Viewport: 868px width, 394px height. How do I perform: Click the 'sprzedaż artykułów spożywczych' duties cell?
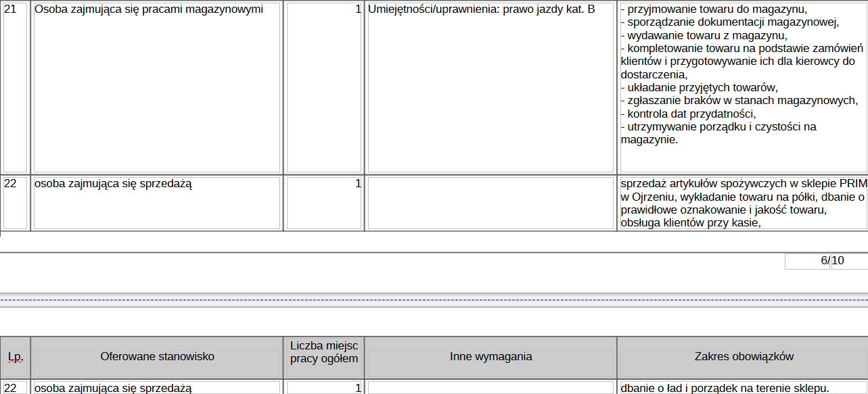coord(742,202)
